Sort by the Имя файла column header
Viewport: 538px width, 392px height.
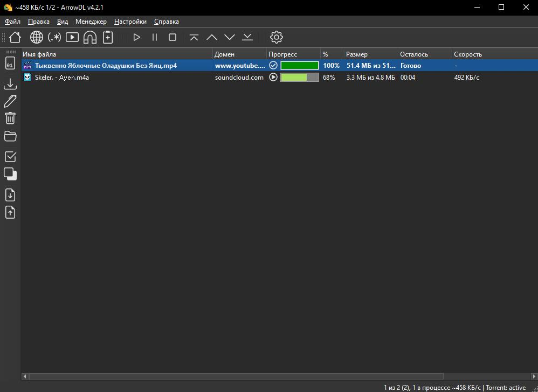tap(116, 54)
